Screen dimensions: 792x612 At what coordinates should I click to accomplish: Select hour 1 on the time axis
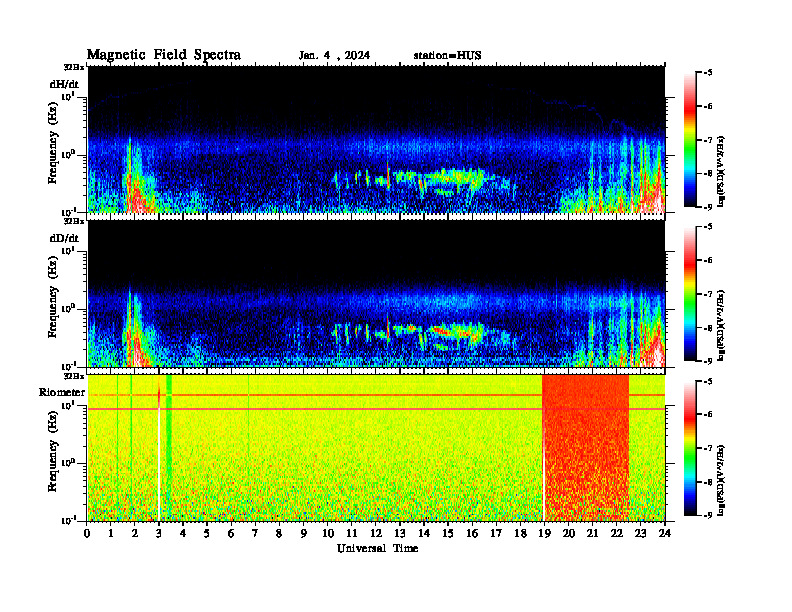pos(111,533)
